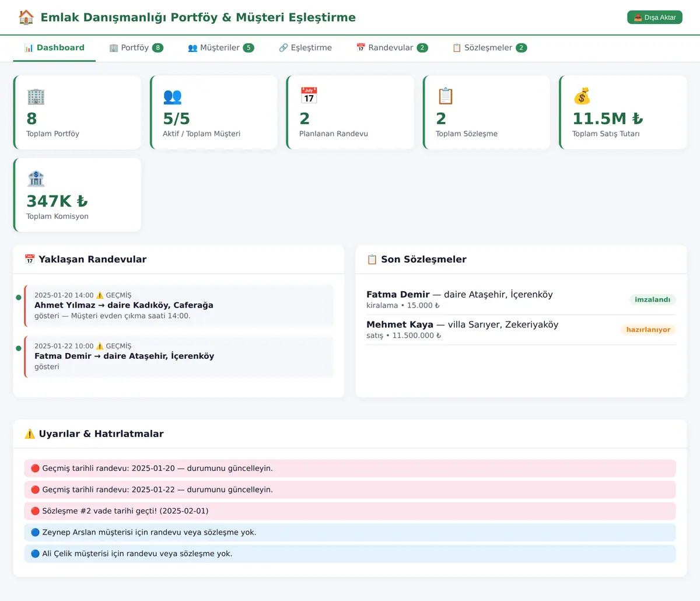Click the Toplam Portföy label

point(52,134)
